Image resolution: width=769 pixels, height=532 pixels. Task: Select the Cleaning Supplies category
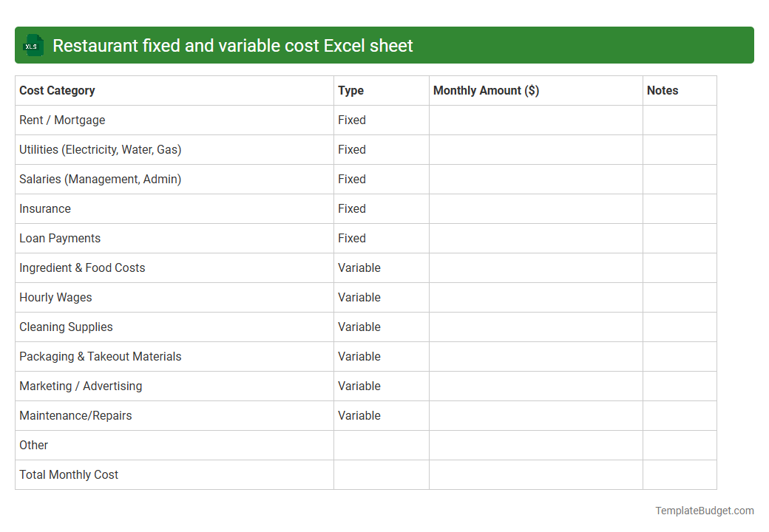(66, 327)
